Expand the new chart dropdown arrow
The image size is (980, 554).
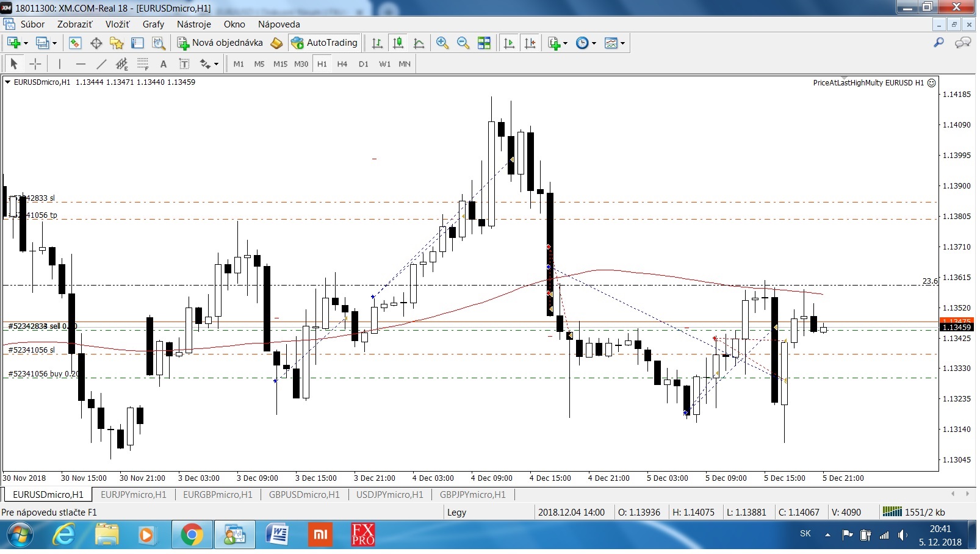click(26, 43)
